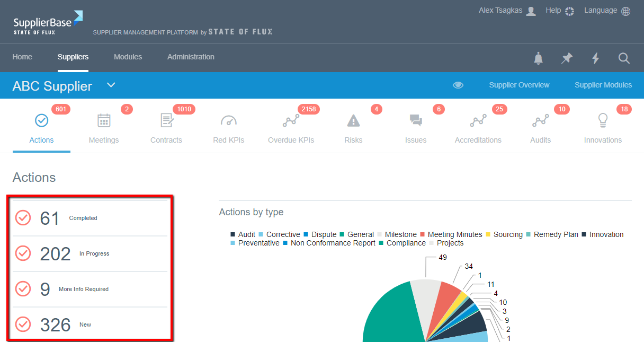
Task: Go to the Administration menu
Action: pyautogui.click(x=191, y=57)
